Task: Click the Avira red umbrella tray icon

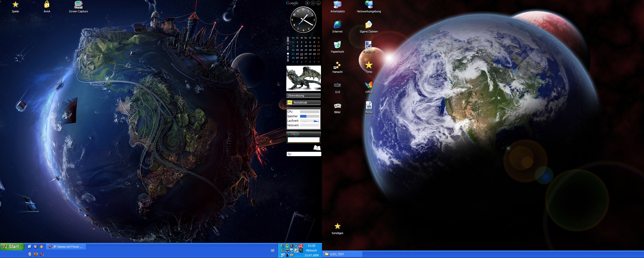Action: (301, 246)
